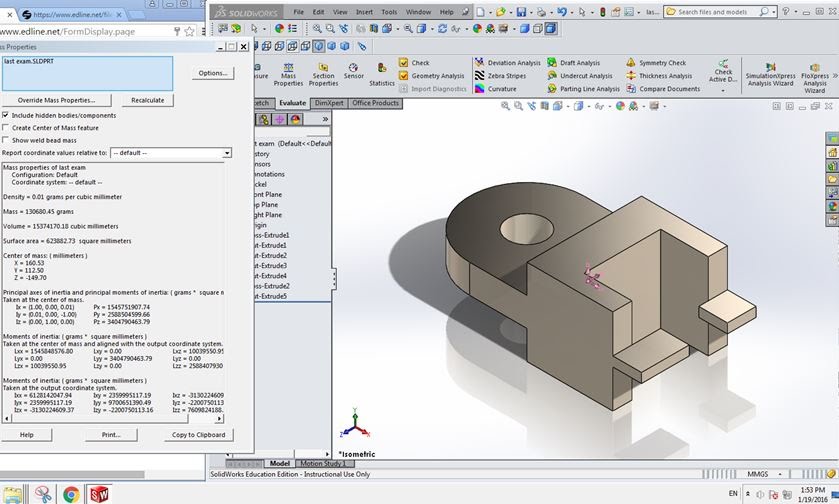839x504 pixels.
Task: Click the SolidWorks icon in Windows taskbar
Action: coord(99,494)
